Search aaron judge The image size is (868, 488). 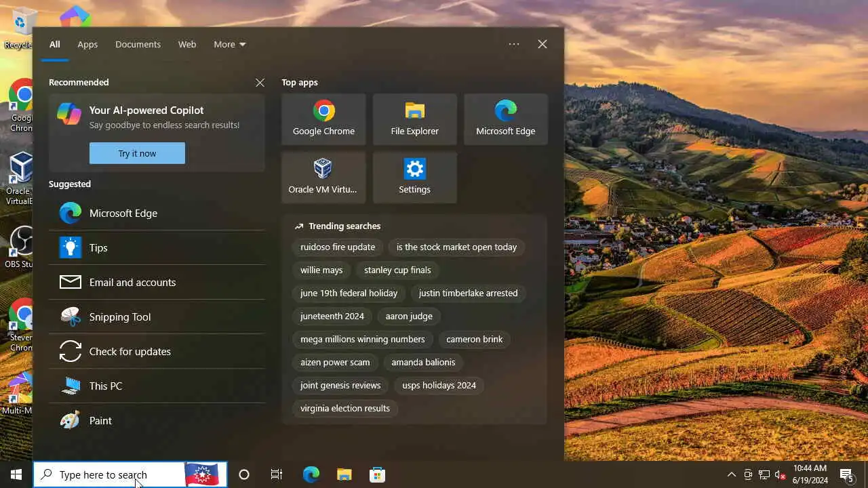click(409, 317)
